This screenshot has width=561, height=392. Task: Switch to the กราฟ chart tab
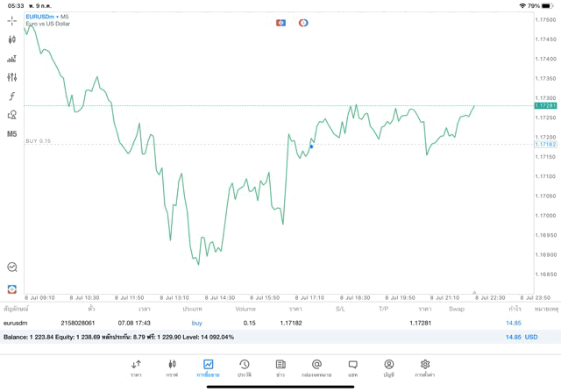172,367
